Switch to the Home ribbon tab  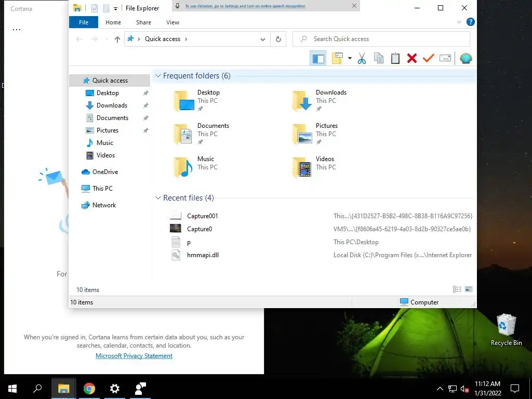(x=113, y=22)
